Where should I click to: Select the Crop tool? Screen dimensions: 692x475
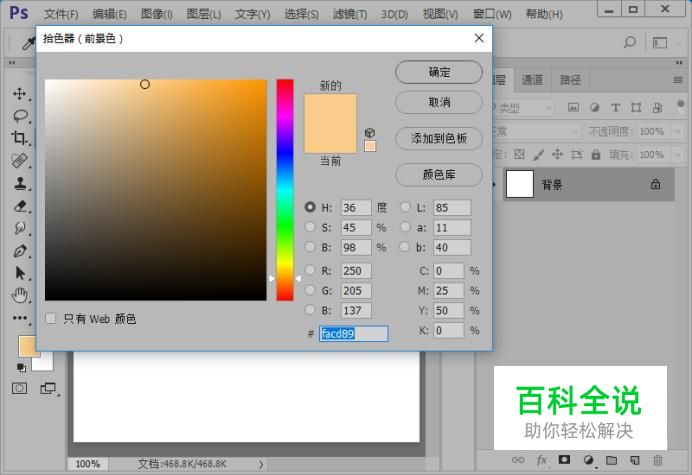pyautogui.click(x=19, y=138)
